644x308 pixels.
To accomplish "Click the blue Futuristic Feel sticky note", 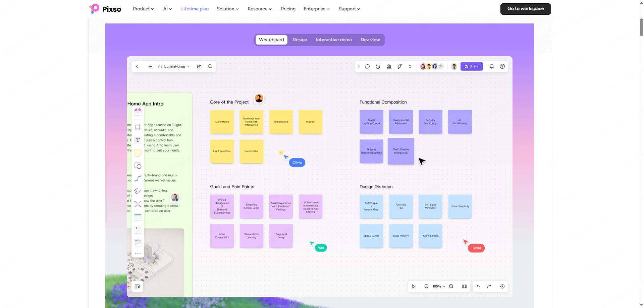I will pyautogui.click(x=401, y=206).
